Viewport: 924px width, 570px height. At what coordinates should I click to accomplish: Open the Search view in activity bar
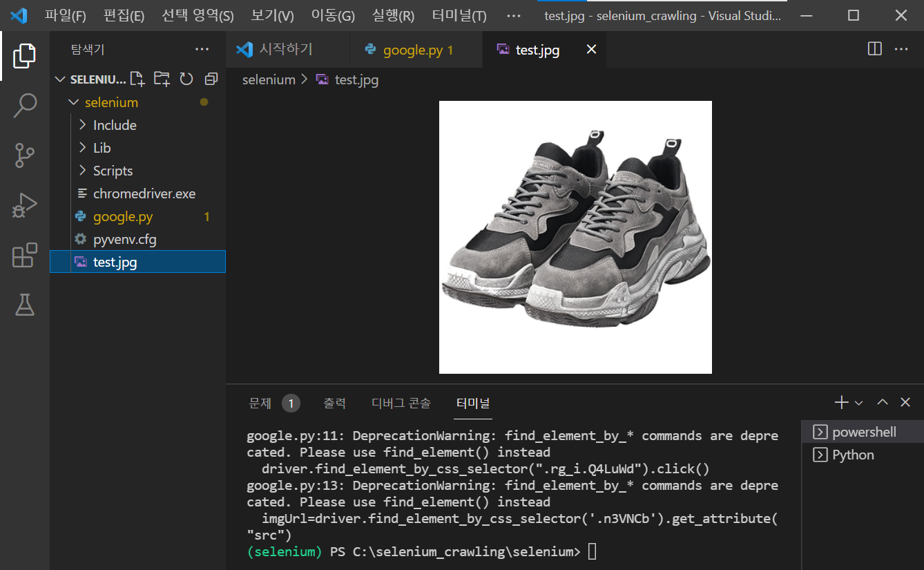(x=25, y=106)
